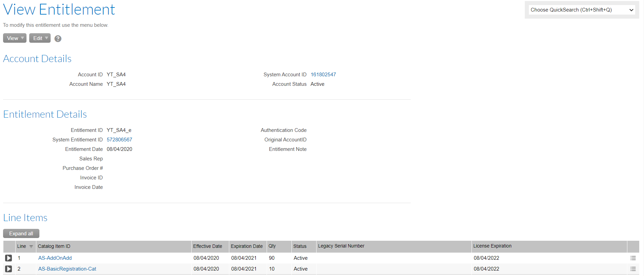Select Account ID value YT_SA4

pyautogui.click(x=116, y=75)
